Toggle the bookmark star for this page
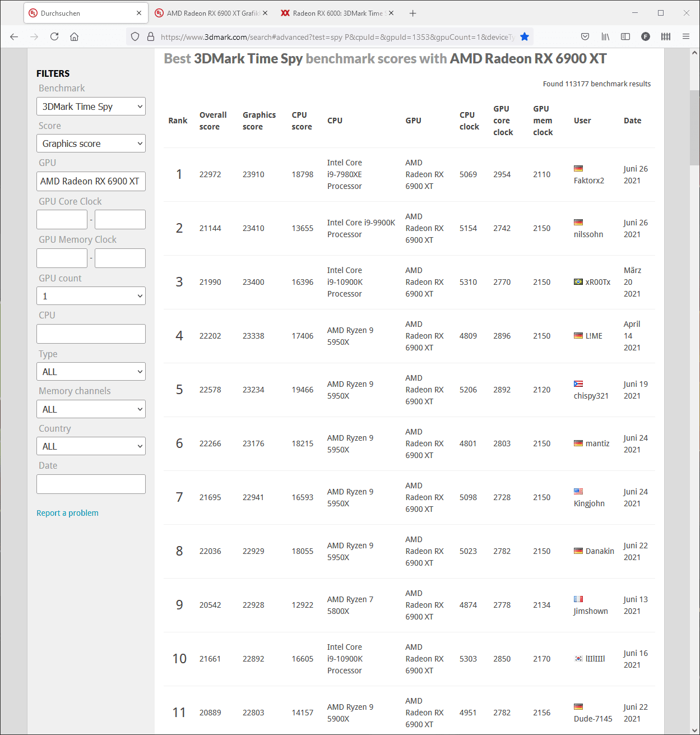700x735 pixels. point(525,36)
